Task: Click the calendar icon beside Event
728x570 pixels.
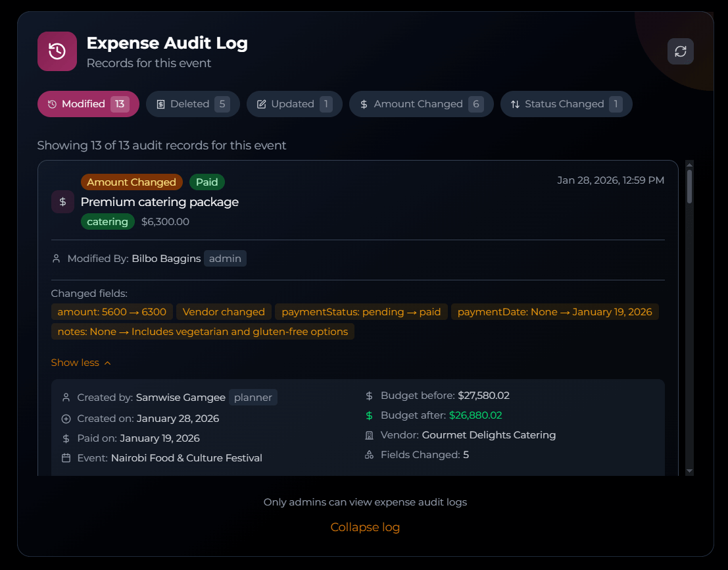Action: (66, 458)
